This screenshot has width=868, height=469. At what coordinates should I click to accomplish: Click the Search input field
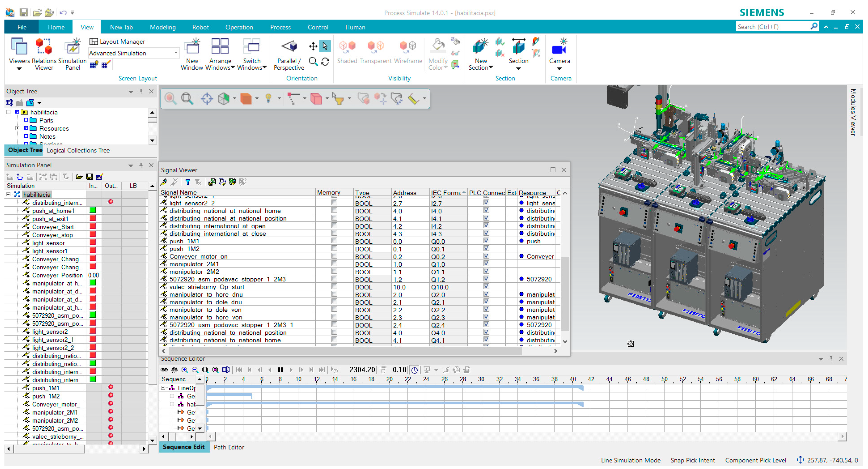click(772, 27)
